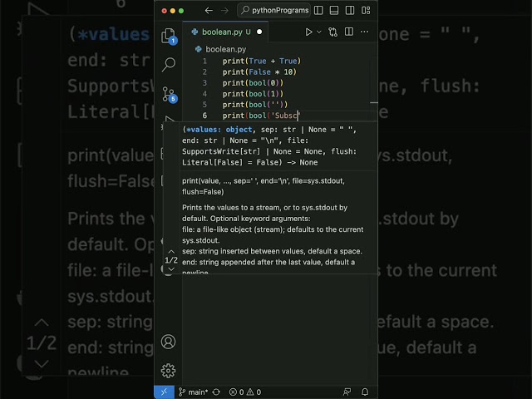Click code line print(bool(1))
Image resolution: width=532 pixels, height=399 pixels.
coord(253,94)
